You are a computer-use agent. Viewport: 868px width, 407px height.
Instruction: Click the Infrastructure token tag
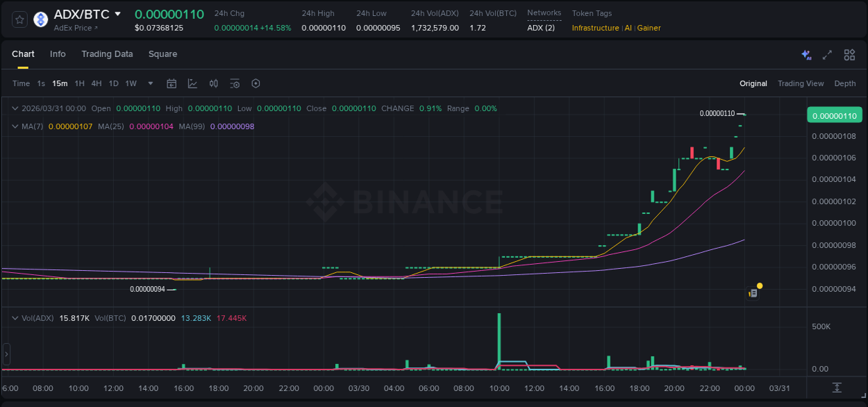click(x=595, y=28)
